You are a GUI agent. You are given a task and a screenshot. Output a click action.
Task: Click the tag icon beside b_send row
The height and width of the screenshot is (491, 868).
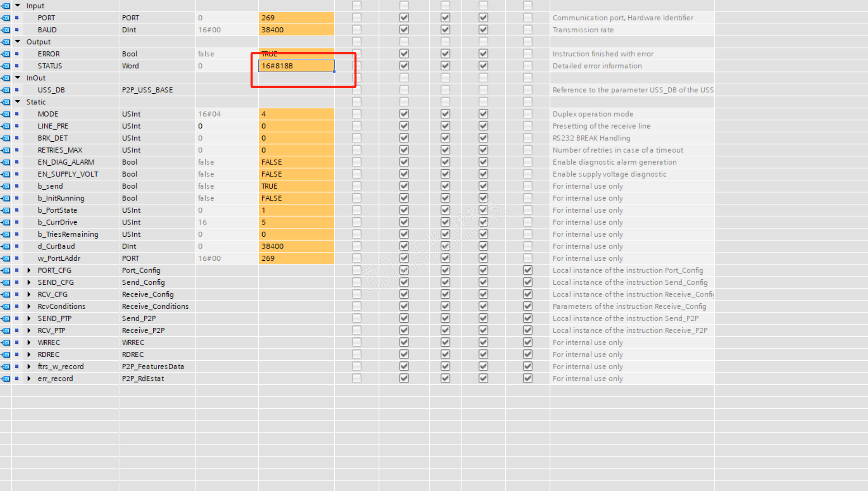coord(5,186)
